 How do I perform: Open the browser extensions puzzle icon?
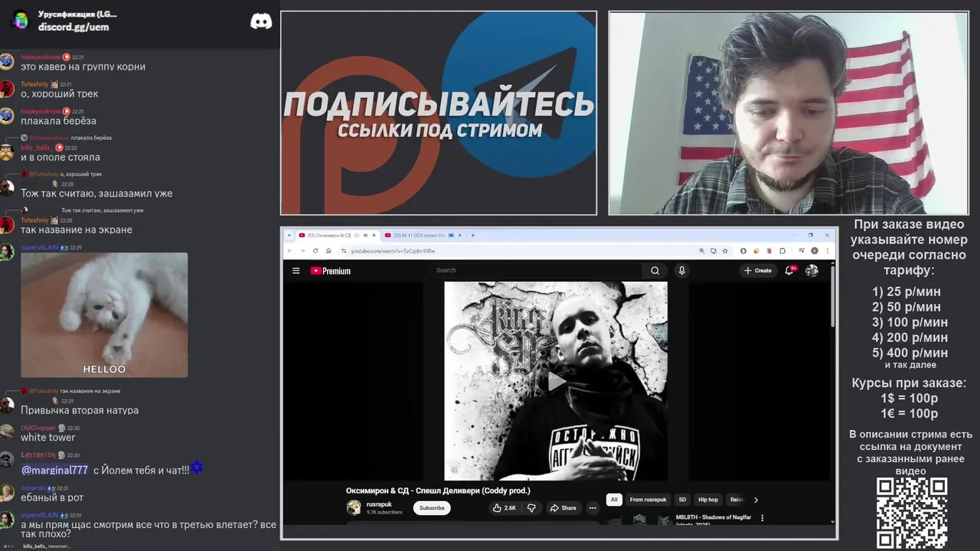click(x=782, y=251)
